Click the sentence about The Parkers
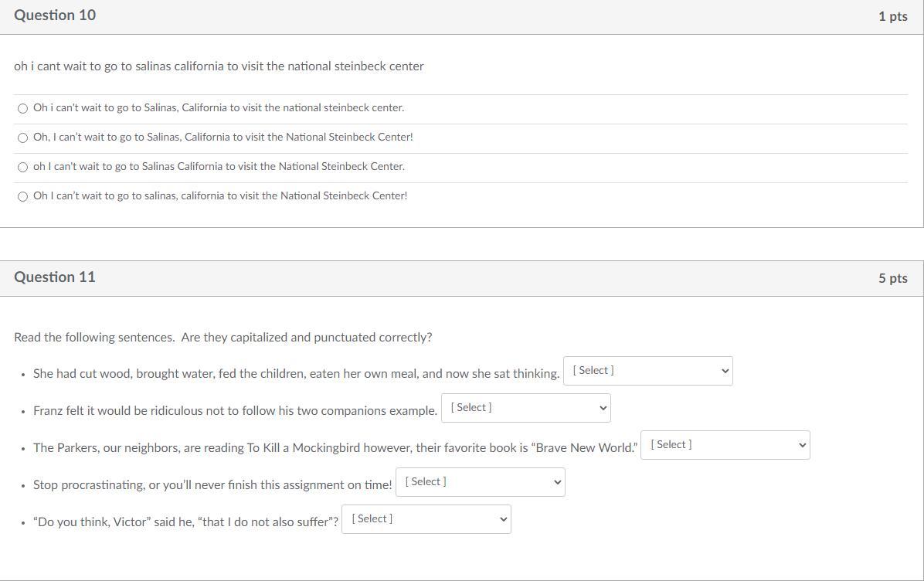924x581 pixels. click(x=335, y=448)
